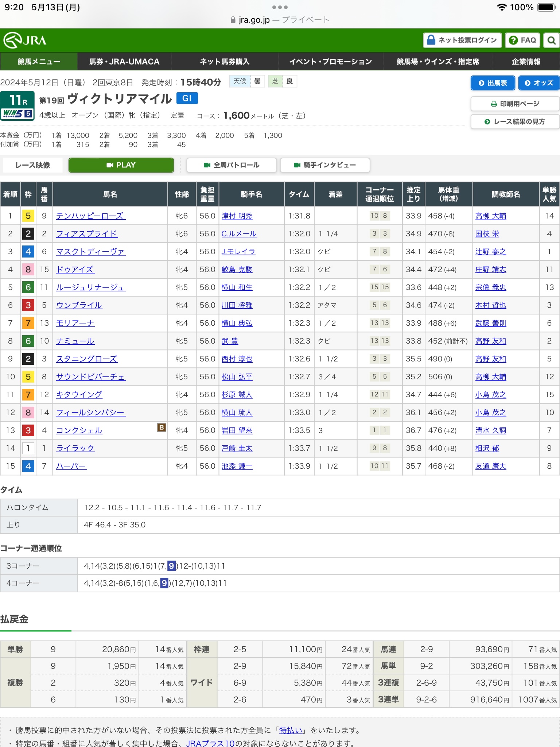The height and width of the screenshot is (747, 560).
Task: Open trainer 清水 久詞 link
Action: [x=491, y=430]
